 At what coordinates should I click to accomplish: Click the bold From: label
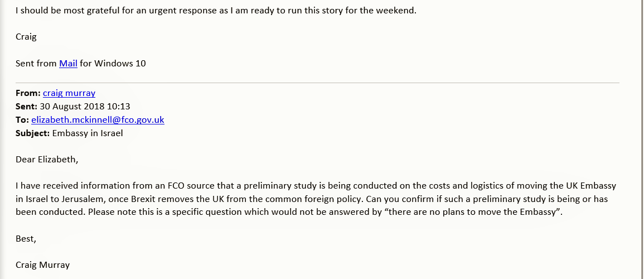pos(28,93)
